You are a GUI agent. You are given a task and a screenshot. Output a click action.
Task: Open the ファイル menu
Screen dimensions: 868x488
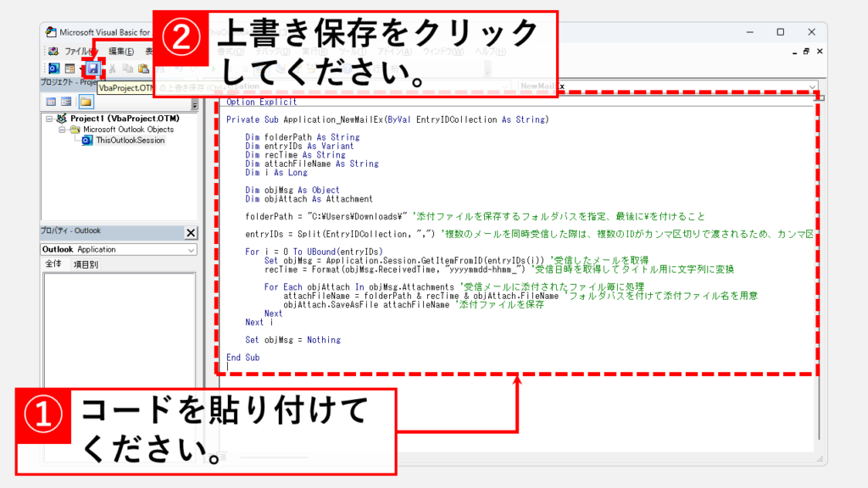[81, 52]
